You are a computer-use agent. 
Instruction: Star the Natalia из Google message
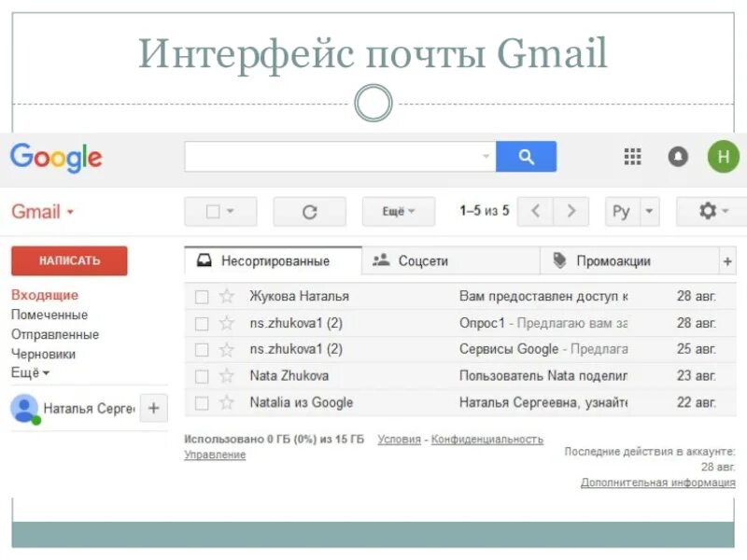[227, 403]
